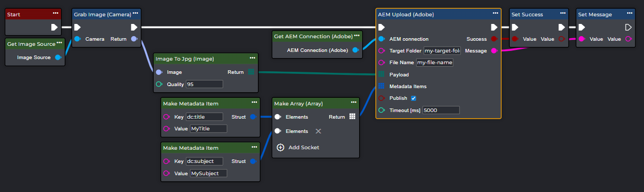
Task: Click Struct output of dc:title item
Action: (253, 117)
